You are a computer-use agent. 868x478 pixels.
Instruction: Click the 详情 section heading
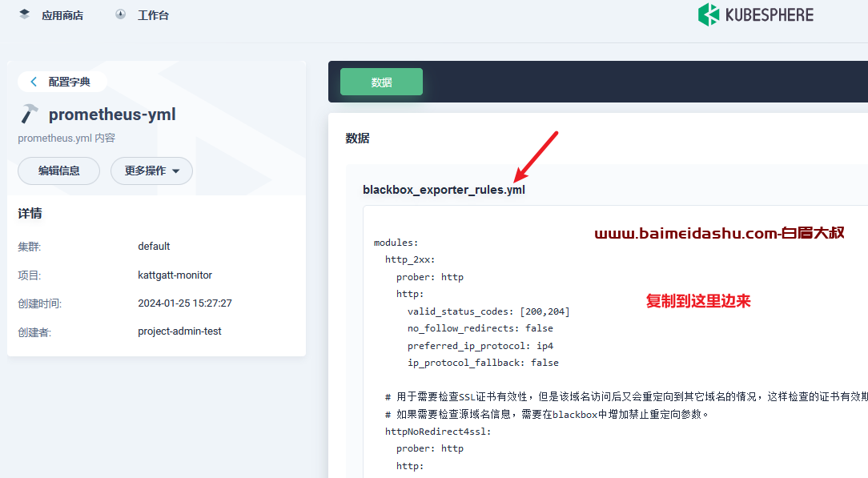[30, 214]
